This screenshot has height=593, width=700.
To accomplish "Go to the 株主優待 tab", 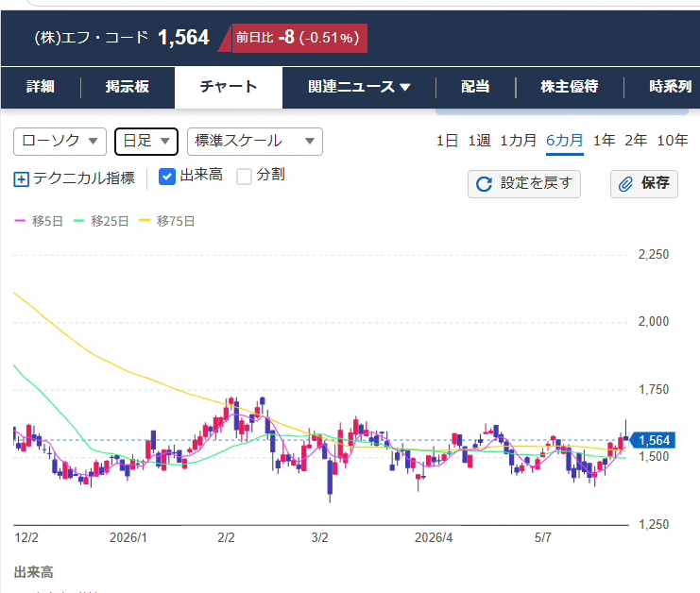I will coord(570,87).
